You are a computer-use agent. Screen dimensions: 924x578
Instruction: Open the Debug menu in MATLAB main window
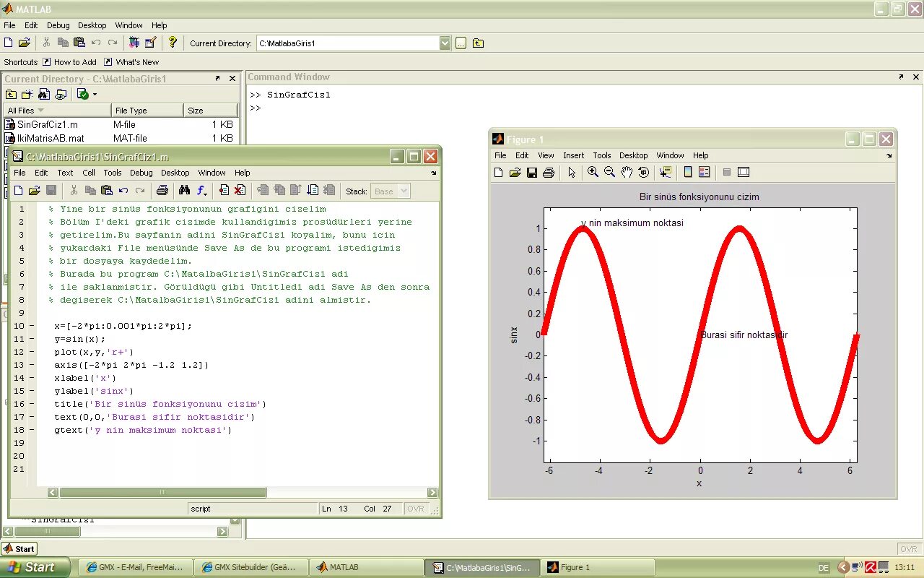pyautogui.click(x=58, y=25)
